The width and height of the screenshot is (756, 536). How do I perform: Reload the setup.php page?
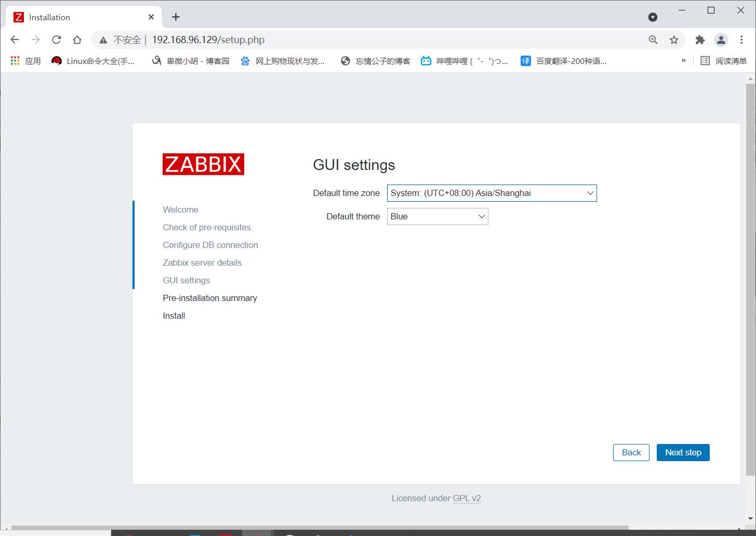(56, 40)
